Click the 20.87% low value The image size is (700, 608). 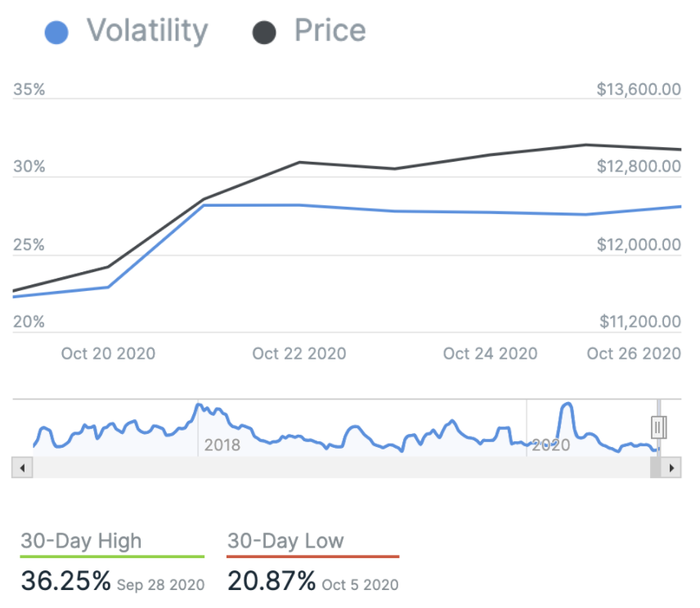click(271, 581)
